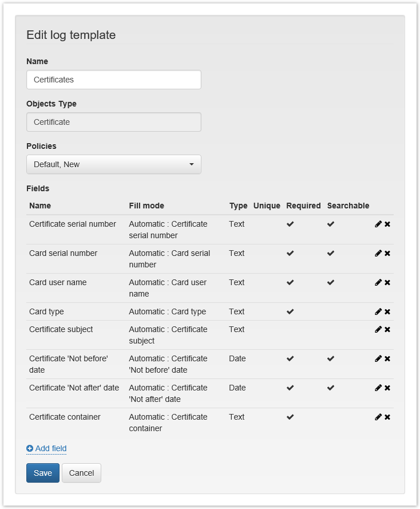Click the Name input field
Image resolution: width=420 pixels, height=509 pixels.
(x=114, y=80)
